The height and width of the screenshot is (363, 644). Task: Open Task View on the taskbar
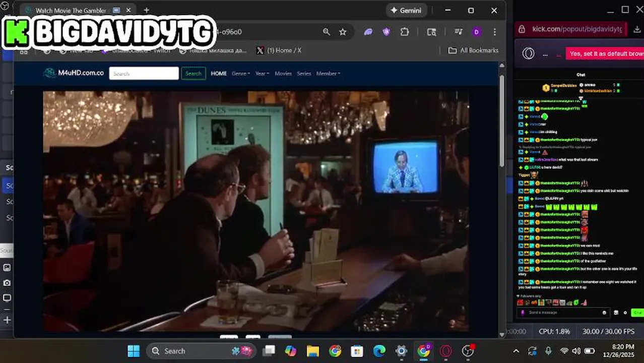(269, 351)
